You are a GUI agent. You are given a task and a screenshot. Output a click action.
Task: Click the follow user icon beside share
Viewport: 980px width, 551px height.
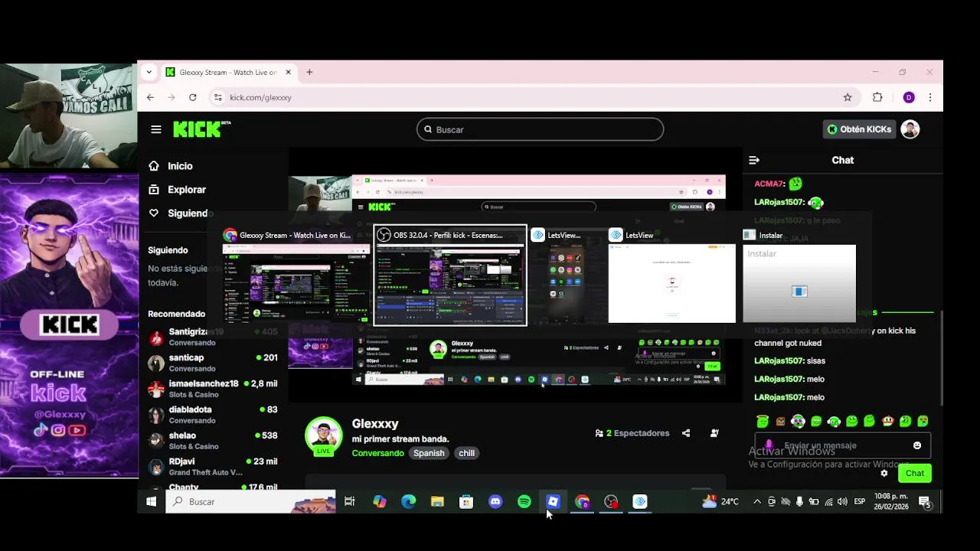coord(714,433)
